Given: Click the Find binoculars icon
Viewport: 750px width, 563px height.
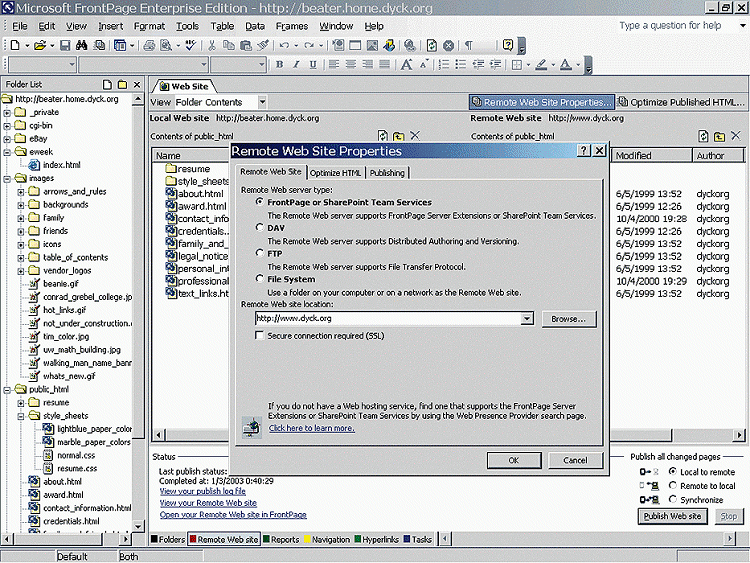Looking at the screenshot, I should pyautogui.click(x=82, y=45).
